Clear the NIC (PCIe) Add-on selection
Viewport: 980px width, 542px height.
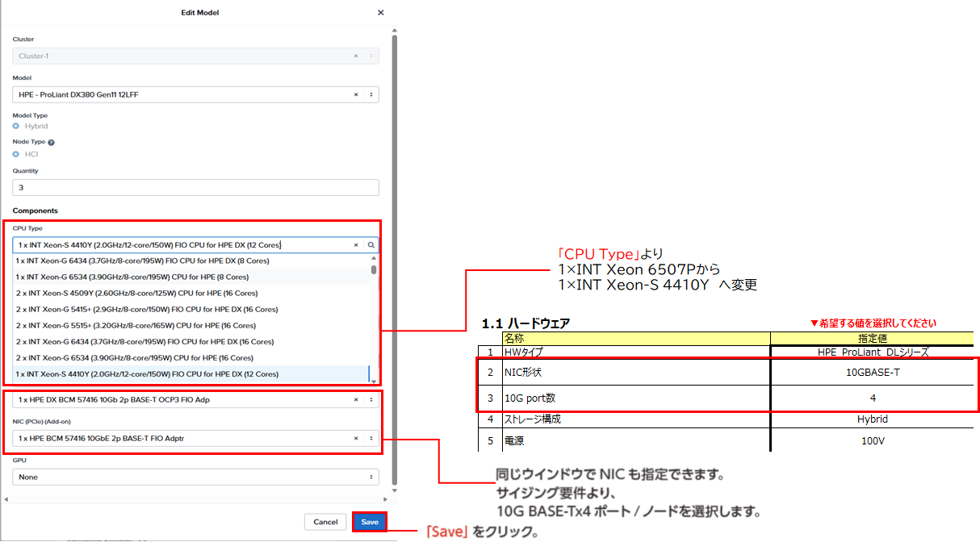tap(356, 439)
